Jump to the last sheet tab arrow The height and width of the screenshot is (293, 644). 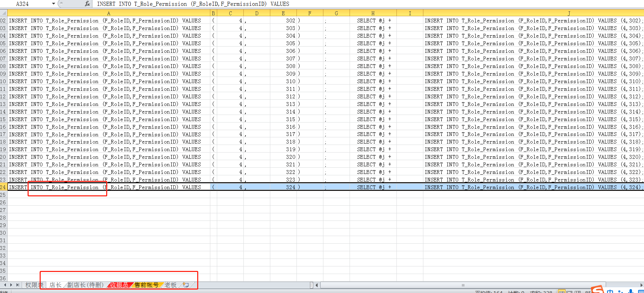(x=18, y=285)
